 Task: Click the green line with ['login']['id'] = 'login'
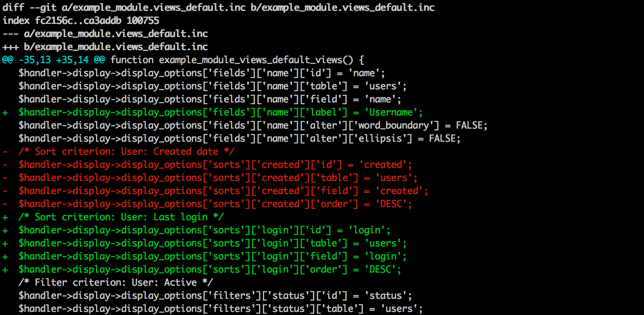(204, 230)
